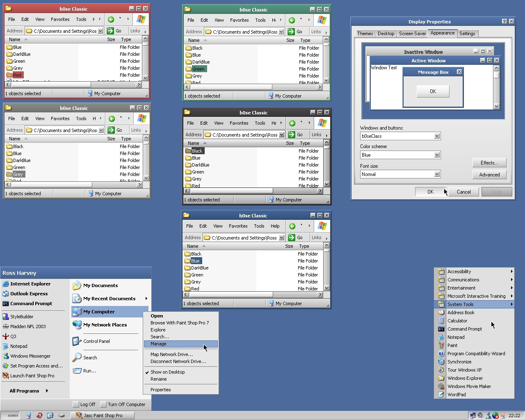This screenshot has width=525, height=420.
Task: Open Q3 from the Start menu
Action: click(x=9, y=336)
